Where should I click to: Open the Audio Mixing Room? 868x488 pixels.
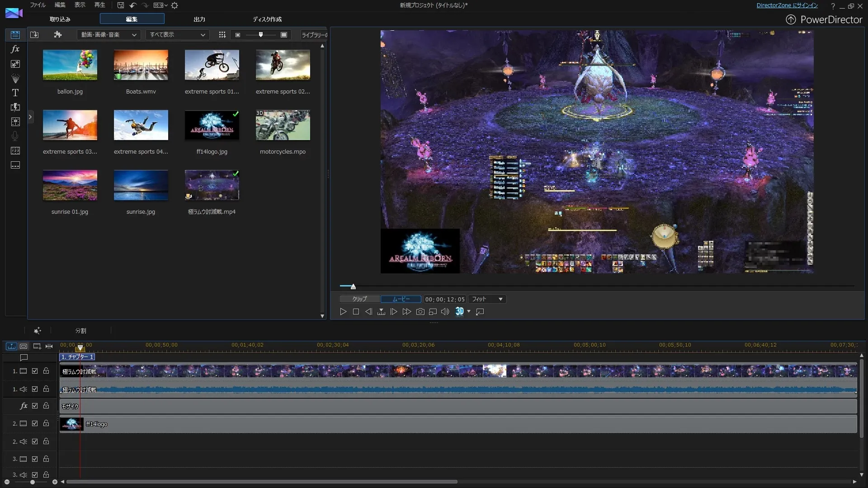pyautogui.click(x=15, y=122)
